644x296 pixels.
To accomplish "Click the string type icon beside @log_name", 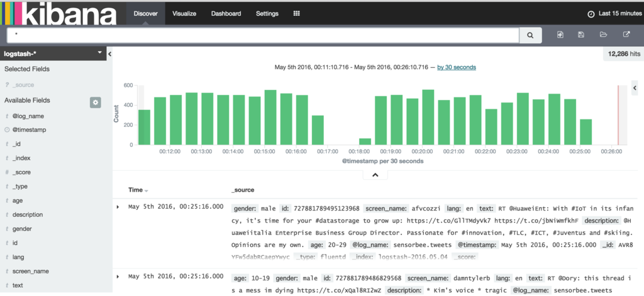I will point(7,116).
